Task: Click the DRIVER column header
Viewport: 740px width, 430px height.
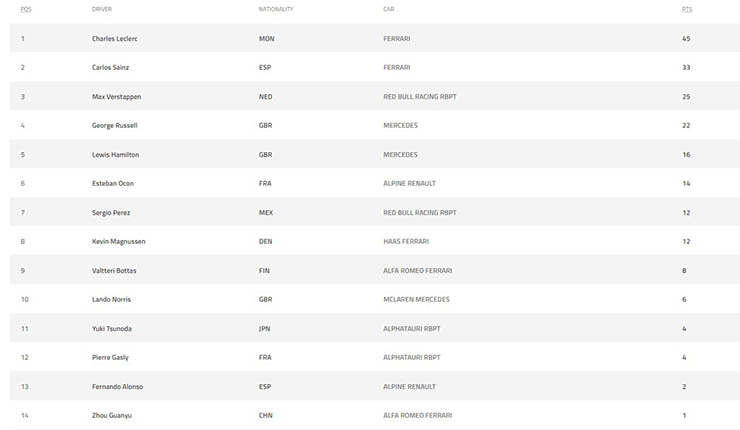Action: tap(101, 9)
